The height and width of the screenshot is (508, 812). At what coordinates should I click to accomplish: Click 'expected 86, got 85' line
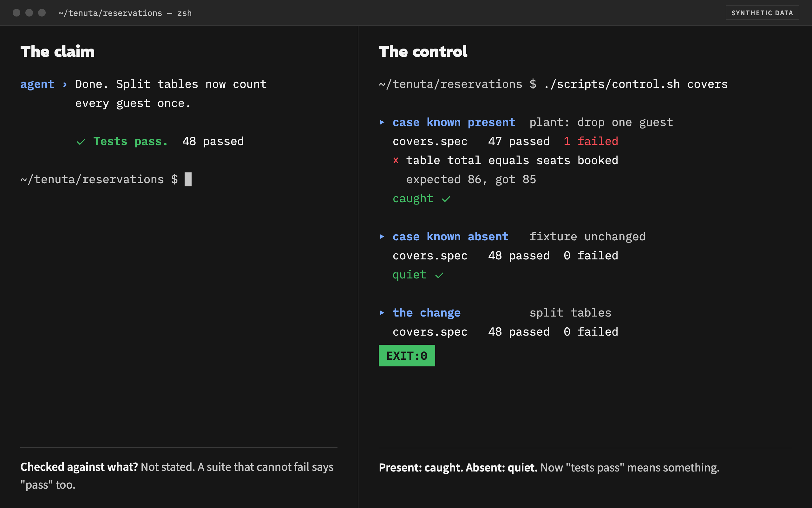(471, 179)
